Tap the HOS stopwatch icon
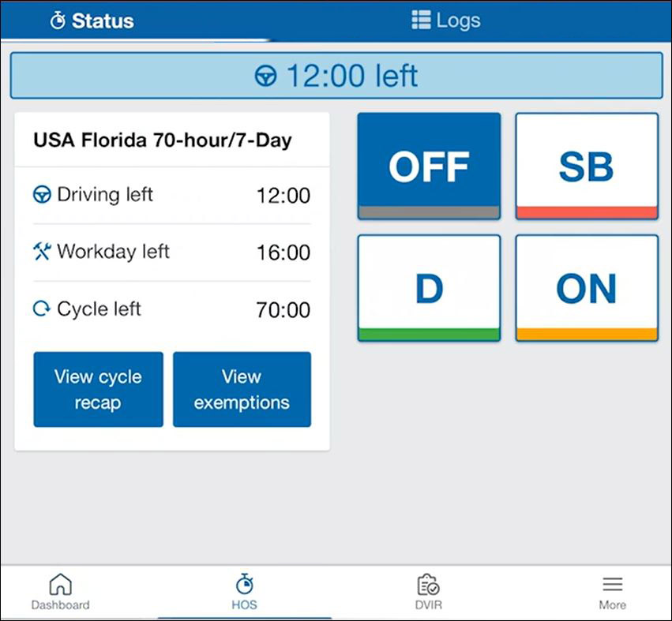This screenshot has height=621, width=672. pyautogui.click(x=244, y=584)
